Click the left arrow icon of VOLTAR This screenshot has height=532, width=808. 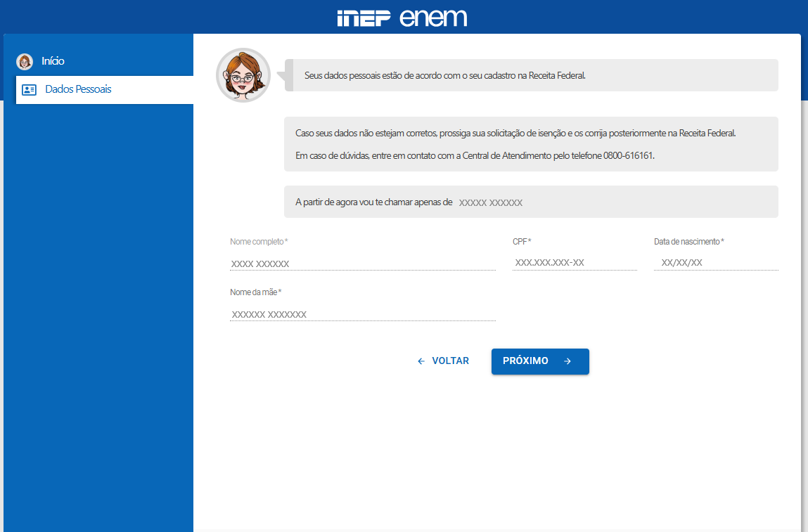[x=421, y=361]
